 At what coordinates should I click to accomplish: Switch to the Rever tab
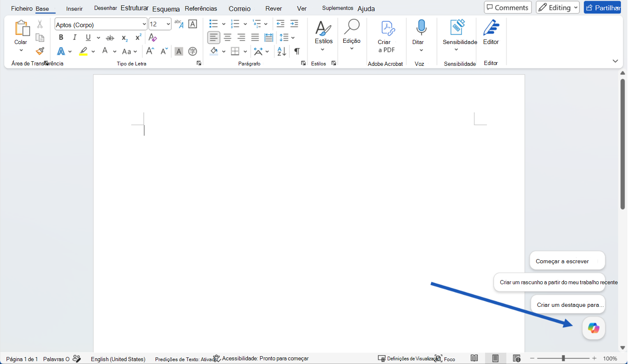pos(274,9)
